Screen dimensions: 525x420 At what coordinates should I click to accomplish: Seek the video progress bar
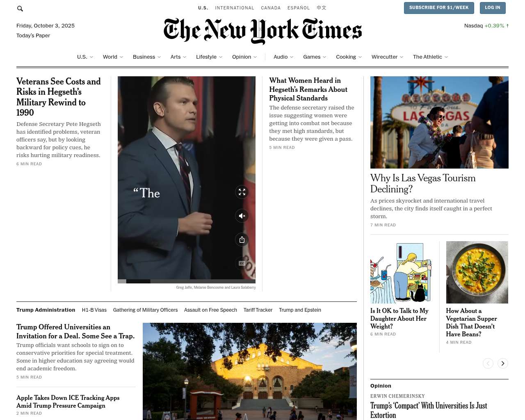pyautogui.click(x=187, y=281)
